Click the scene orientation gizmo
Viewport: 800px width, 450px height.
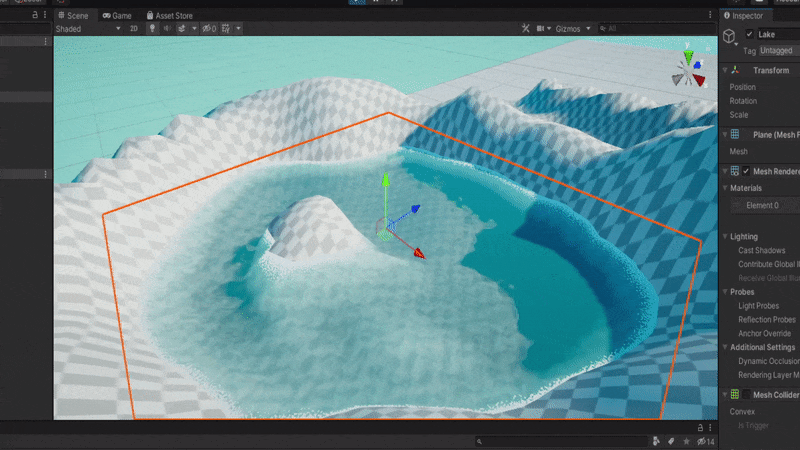[x=686, y=68]
